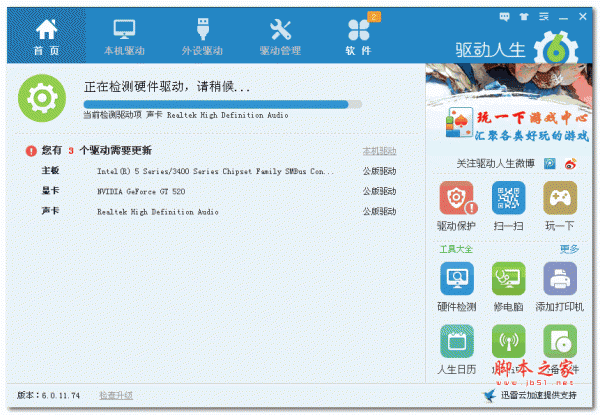Open the Tencent Weibo icon
Image resolution: width=600 pixels, height=415 pixels.
pyautogui.click(x=549, y=164)
